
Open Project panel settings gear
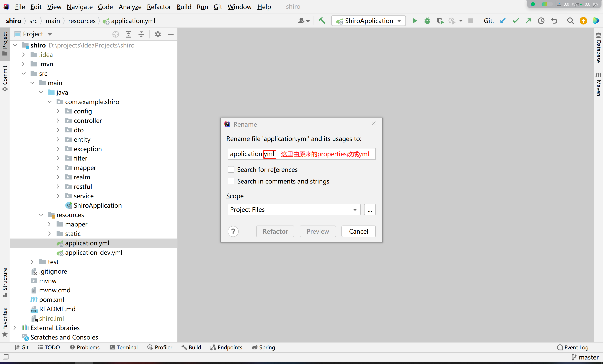click(158, 34)
